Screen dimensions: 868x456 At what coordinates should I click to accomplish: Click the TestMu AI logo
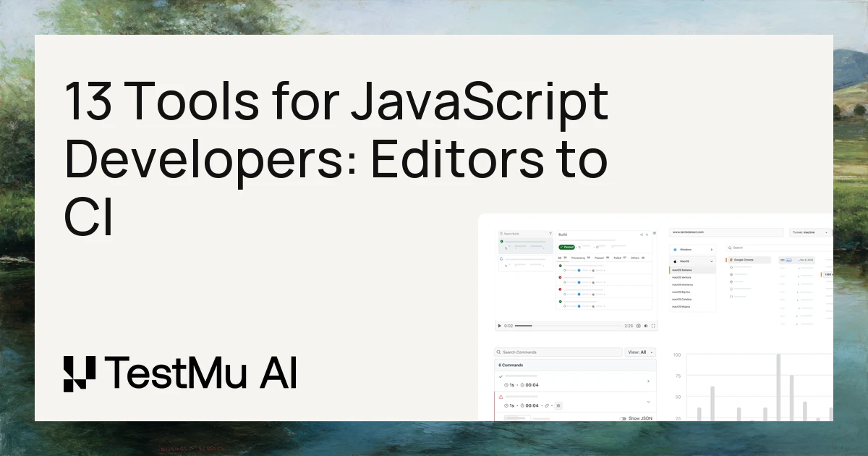[179, 374]
